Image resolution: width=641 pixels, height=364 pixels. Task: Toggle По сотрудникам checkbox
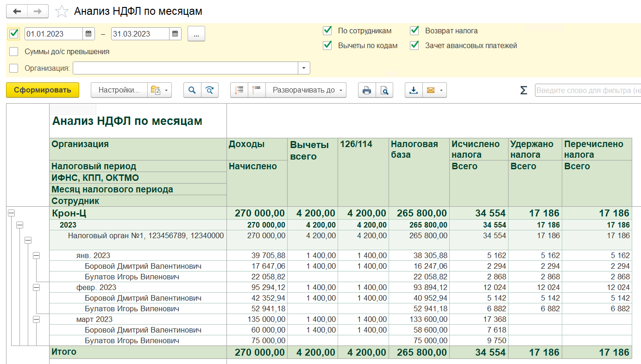[327, 31]
